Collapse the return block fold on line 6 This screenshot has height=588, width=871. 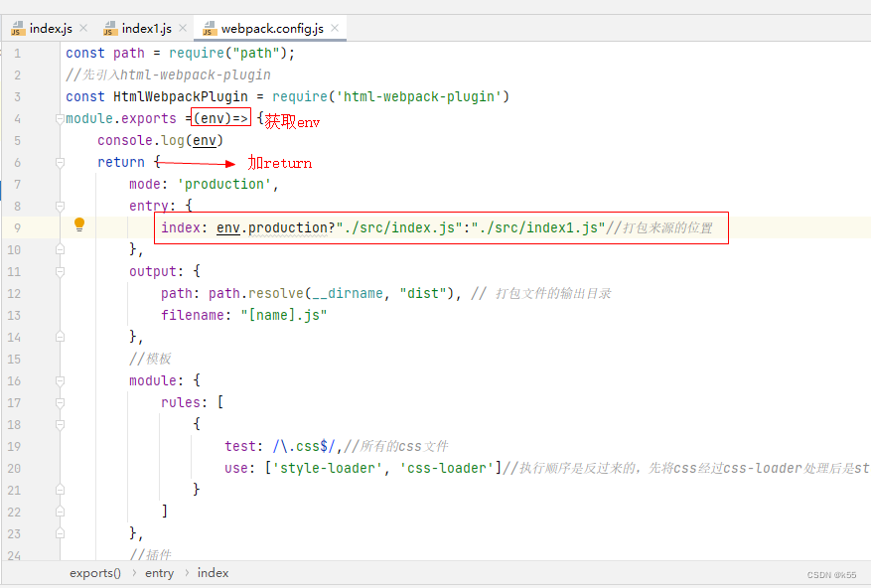[x=60, y=162]
